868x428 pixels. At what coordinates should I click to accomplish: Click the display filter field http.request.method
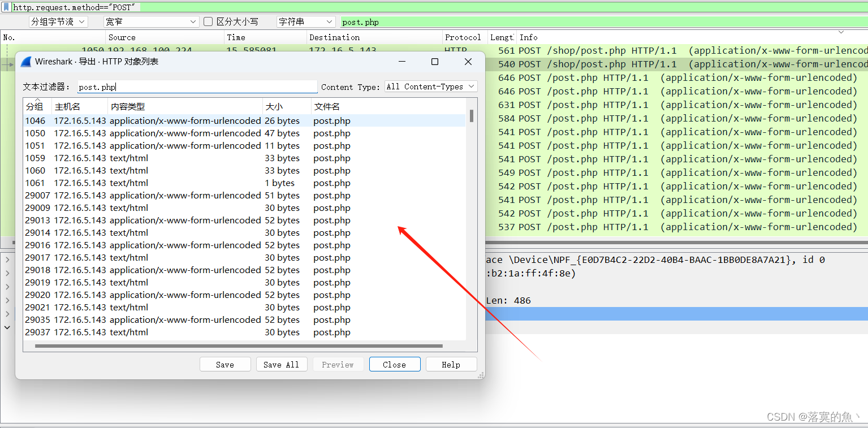click(439, 7)
